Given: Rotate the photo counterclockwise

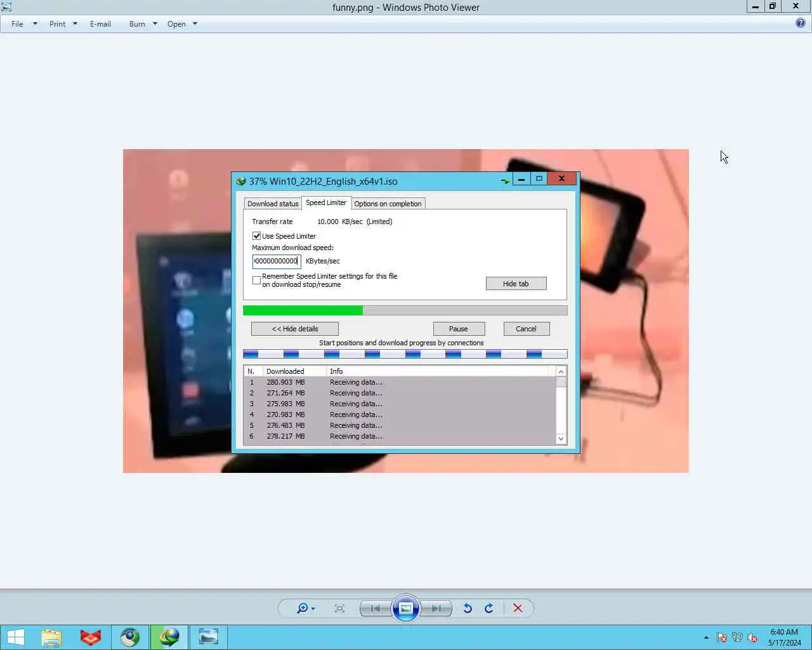Looking at the screenshot, I should 468,608.
